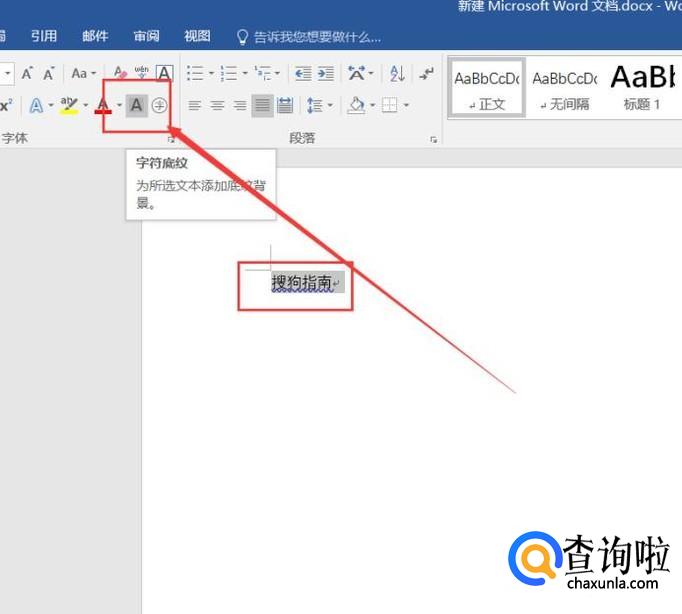Screen dimensions: 682x614
Task: Click the Tell Me search box
Action: [309, 37]
